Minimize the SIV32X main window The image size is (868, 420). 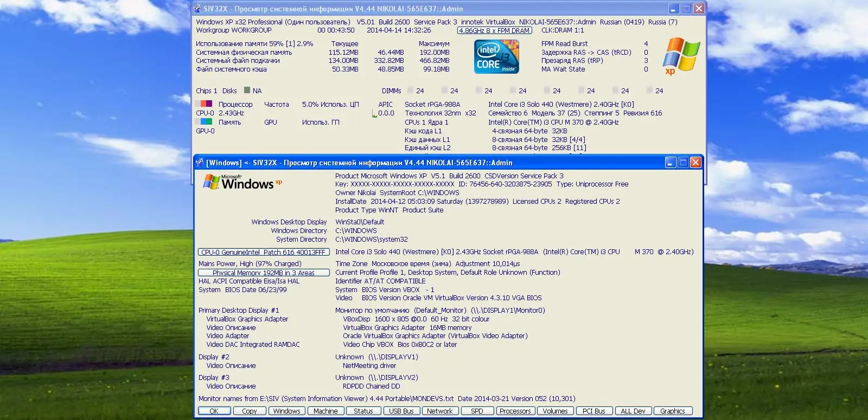pos(674,9)
